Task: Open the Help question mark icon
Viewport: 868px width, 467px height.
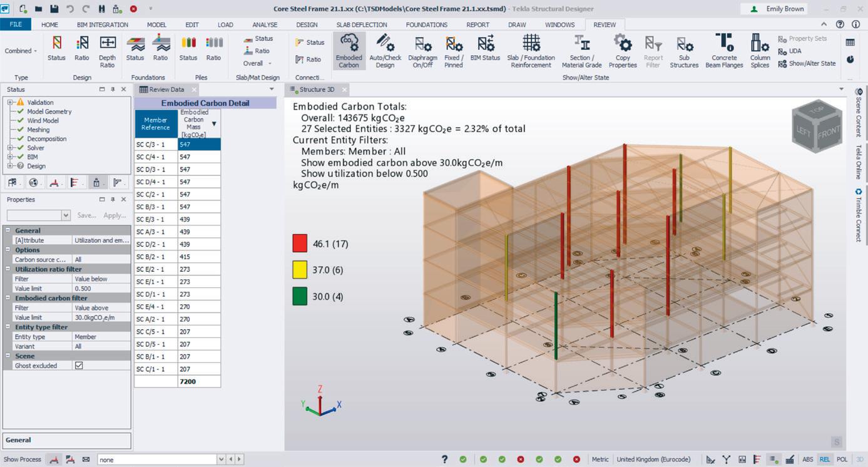Action: (839, 24)
